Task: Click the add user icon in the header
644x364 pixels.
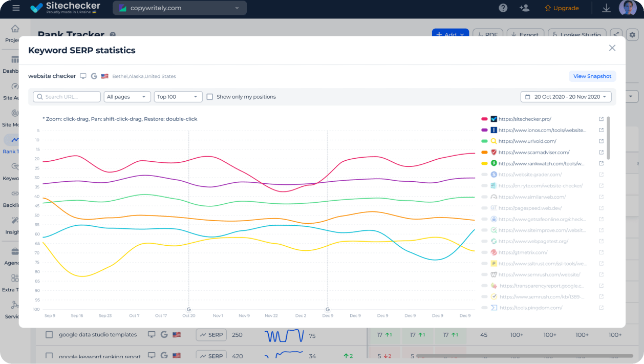Action: 524,8
